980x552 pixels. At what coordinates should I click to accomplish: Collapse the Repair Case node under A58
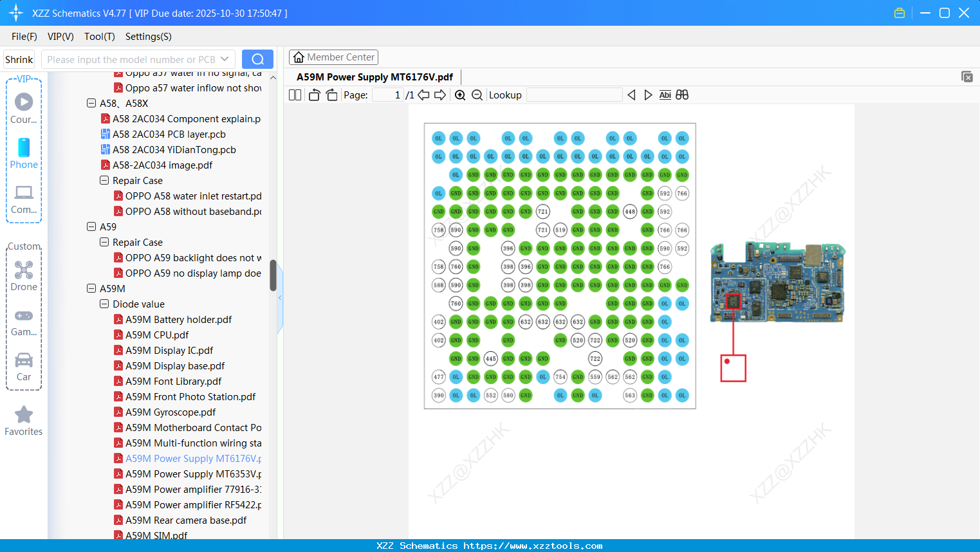[x=104, y=180]
